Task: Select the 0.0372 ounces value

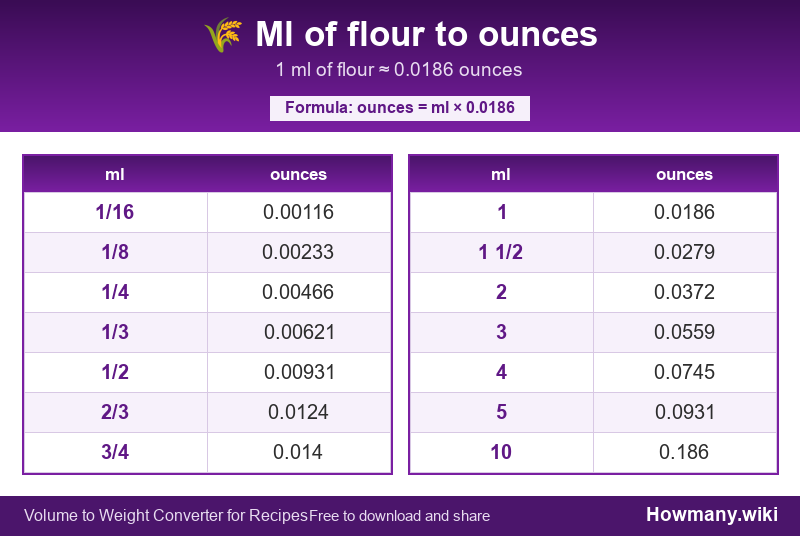Action: coord(685,292)
